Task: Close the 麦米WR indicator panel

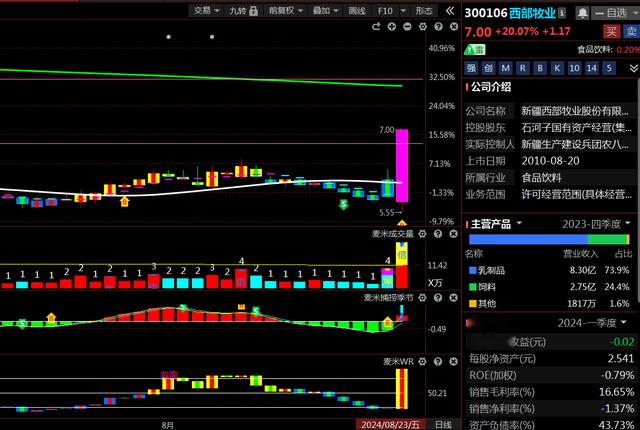Action: (x=453, y=361)
